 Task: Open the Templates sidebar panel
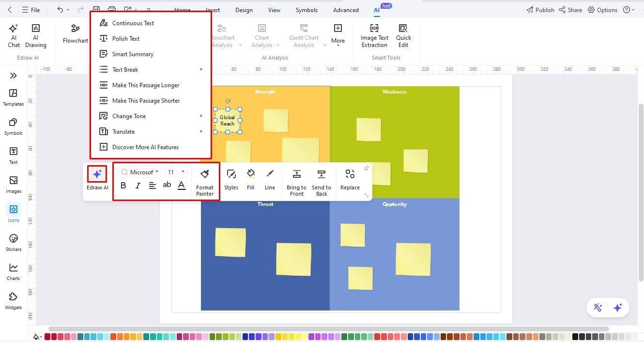pos(13,97)
